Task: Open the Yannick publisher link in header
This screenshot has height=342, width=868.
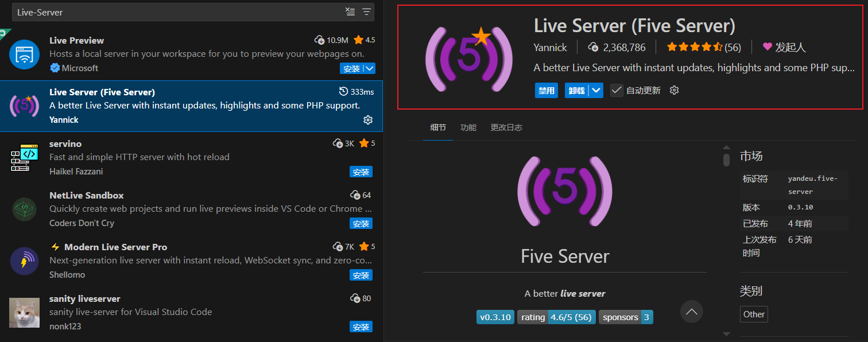Action: 550,47
